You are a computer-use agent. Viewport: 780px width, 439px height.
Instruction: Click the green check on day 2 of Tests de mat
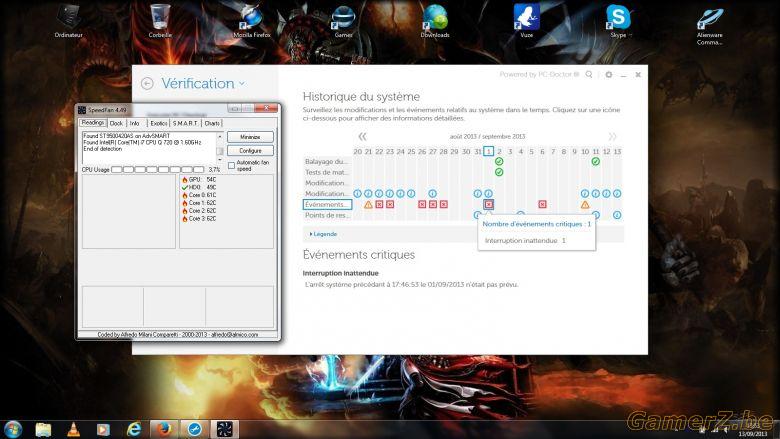pyautogui.click(x=499, y=172)
